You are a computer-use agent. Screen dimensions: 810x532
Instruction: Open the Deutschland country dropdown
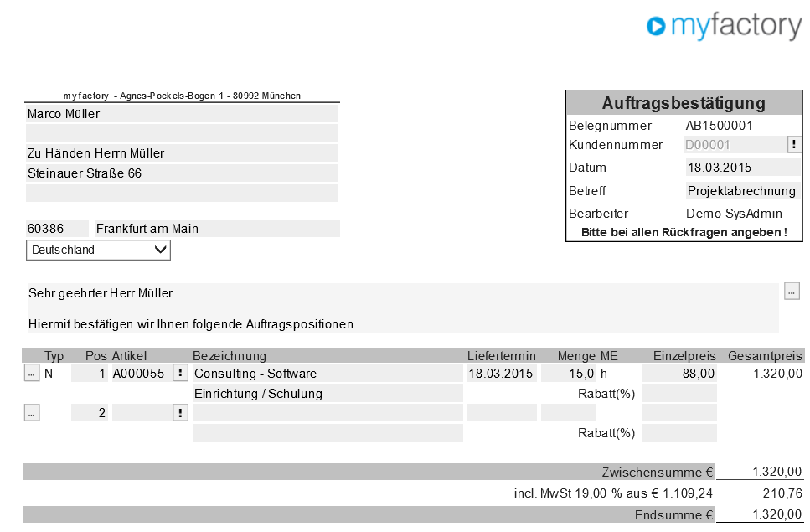[x=98, y=250]
